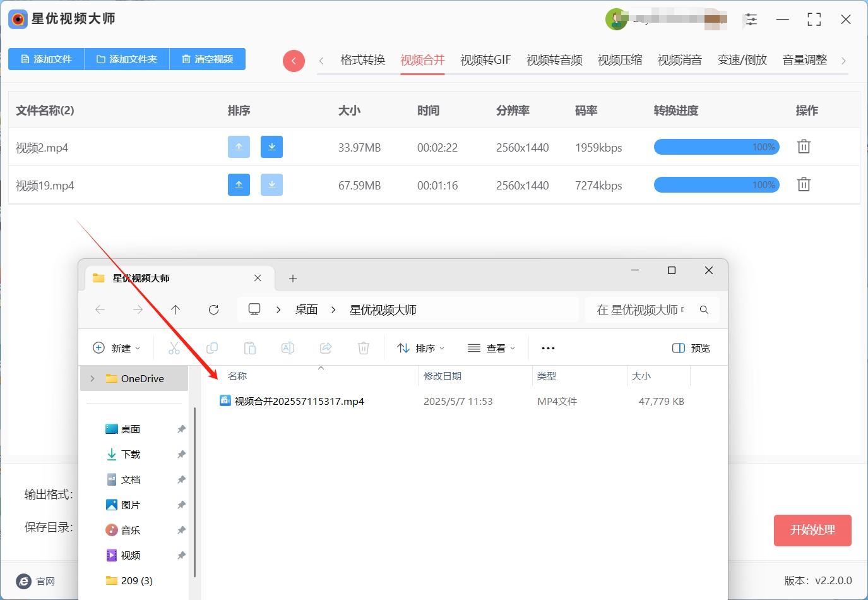Click the user avatar in the title bar
This screenshot has width=868, height=600.
pos(616,20)
